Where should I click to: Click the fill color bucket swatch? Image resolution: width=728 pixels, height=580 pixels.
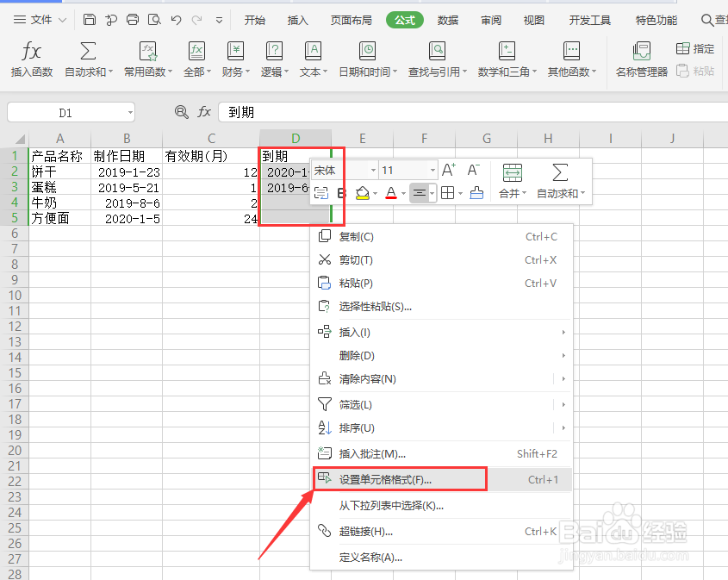(362, 193)
